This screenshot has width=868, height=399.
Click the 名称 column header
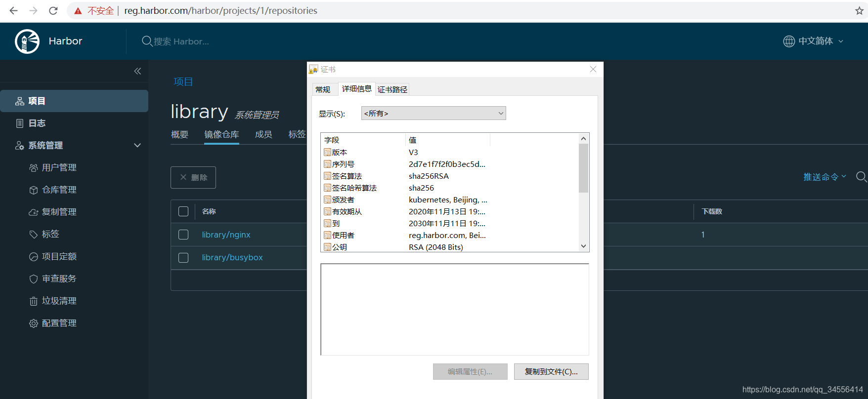click(x=209, y=211)
